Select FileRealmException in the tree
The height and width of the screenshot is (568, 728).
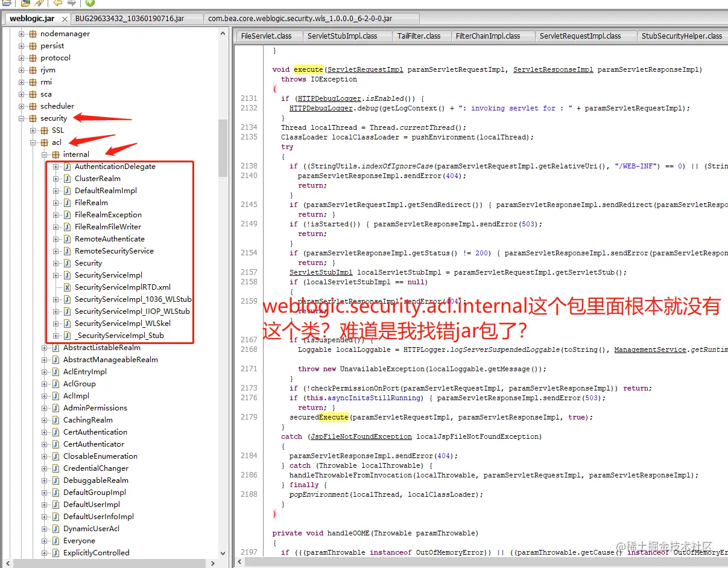[x=108, y=215]
